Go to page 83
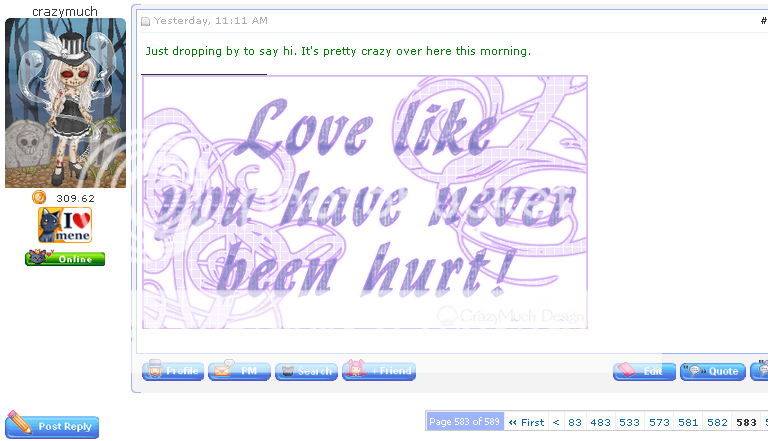 point(575,423)
